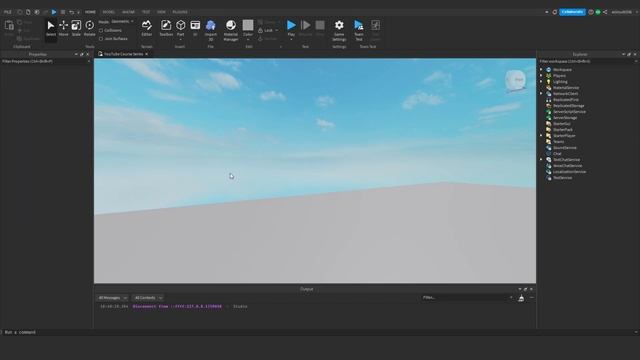Viewport: 640px width, 360px height.
Task: Open the All Messages dropdown in Output
Action: coord(112,298)
